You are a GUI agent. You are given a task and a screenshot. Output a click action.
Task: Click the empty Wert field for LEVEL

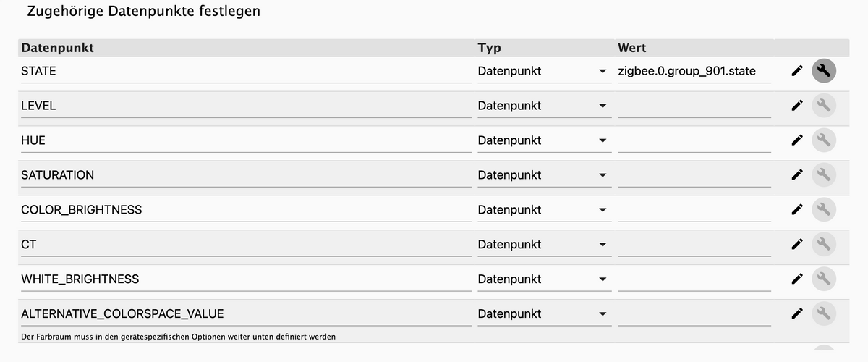(x=694, y=106)
